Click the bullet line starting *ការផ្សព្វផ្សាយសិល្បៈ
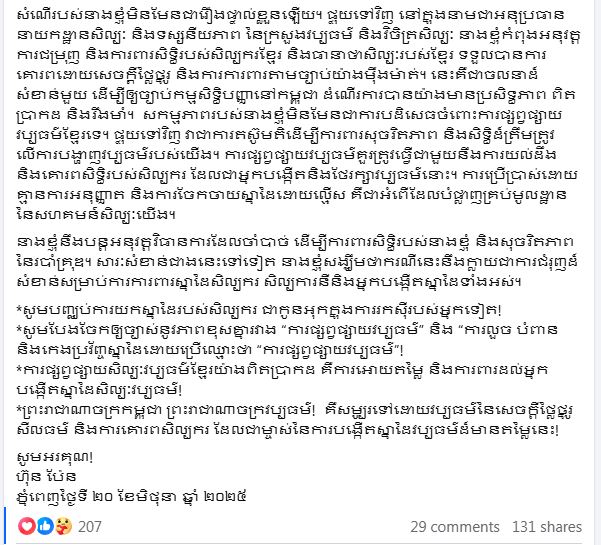601x545 pixels. pos(282,379)
